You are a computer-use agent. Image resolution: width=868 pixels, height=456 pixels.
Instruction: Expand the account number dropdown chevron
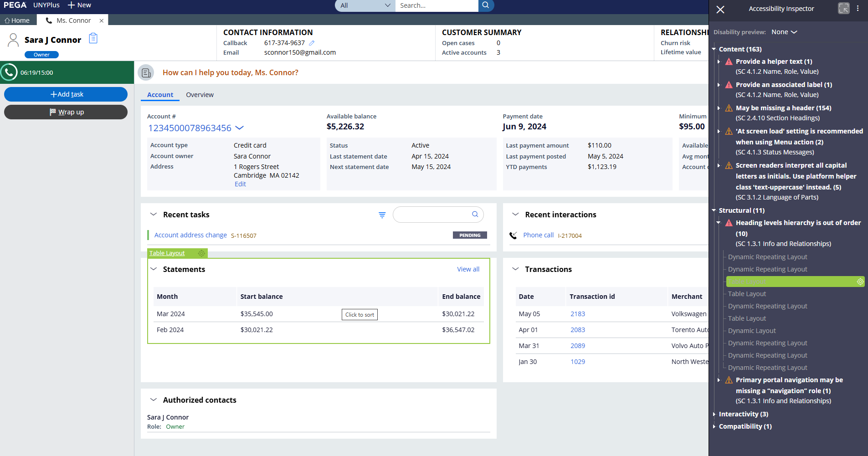click(x=239, y=128)
